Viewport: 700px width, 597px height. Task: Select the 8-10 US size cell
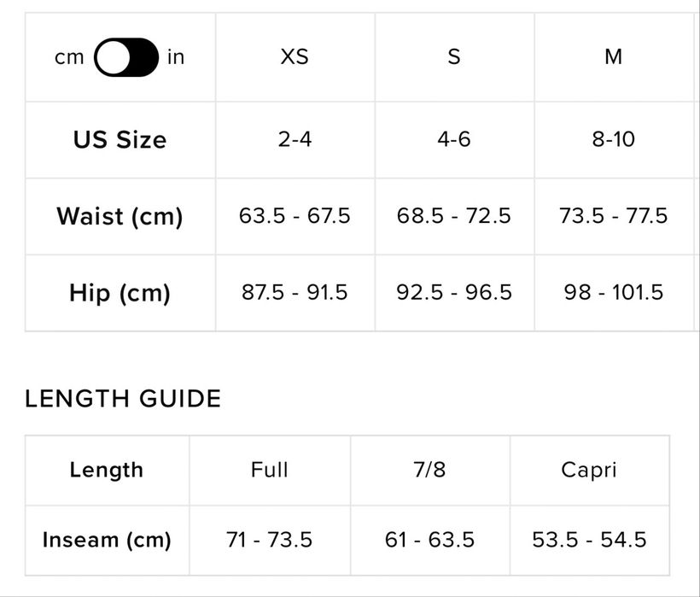click(613, 139)
